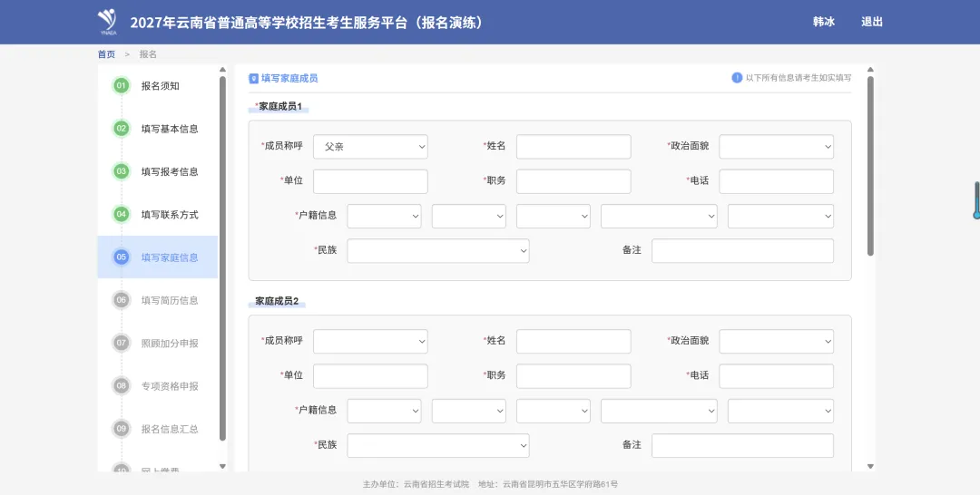
Task: Click user name 韩冰
Action: point(824,22)
